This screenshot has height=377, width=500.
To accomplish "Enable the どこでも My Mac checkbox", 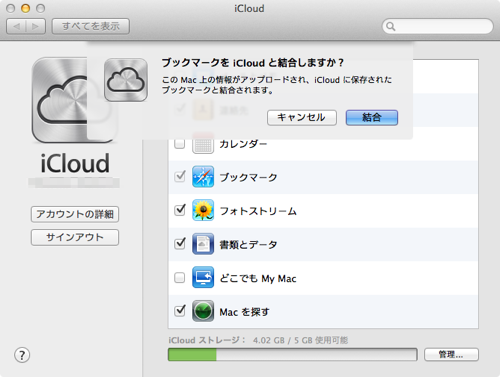I will coord(180,277).
